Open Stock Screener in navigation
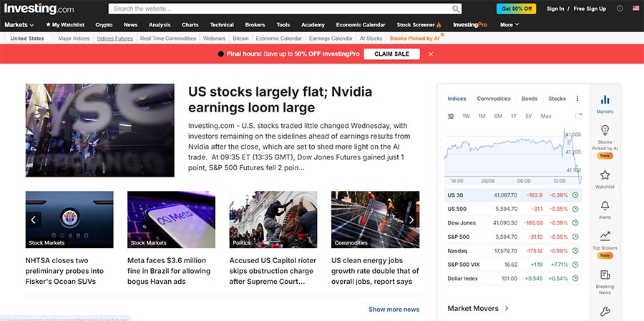The image size is (644, 321). 419,24
